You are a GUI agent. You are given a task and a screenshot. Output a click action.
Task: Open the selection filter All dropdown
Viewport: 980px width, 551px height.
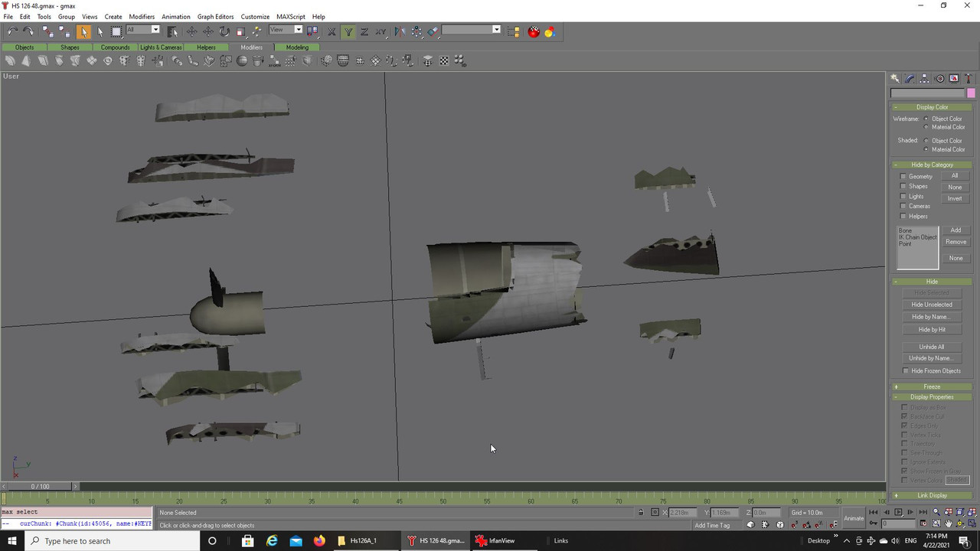(143, 30)
